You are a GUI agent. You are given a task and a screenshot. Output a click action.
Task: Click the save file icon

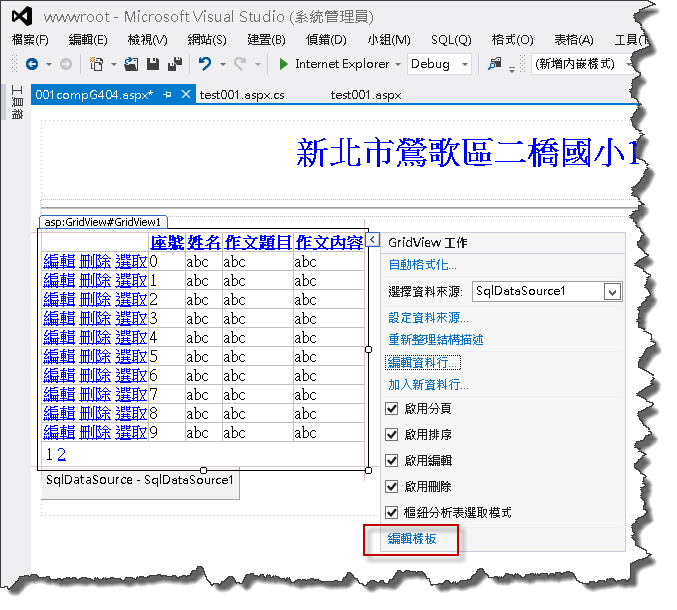153,64
